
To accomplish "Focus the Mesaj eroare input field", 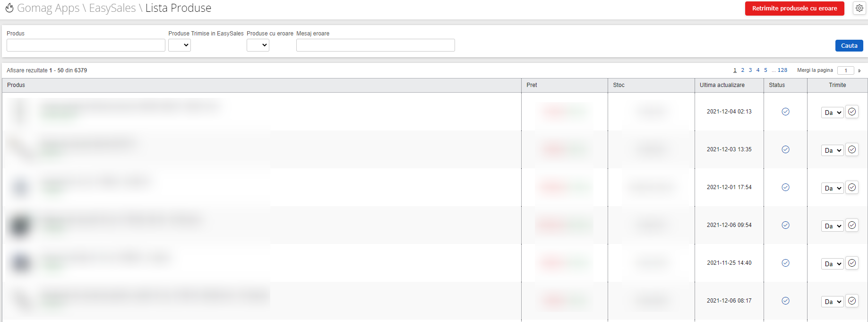I will point(375,45).
